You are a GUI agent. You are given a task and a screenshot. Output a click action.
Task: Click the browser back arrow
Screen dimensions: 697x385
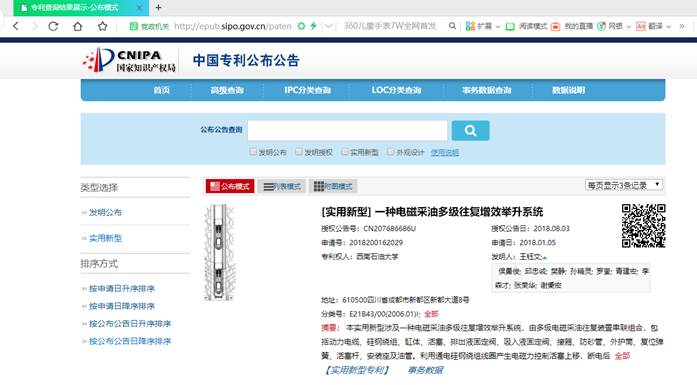tap(16, 26)
